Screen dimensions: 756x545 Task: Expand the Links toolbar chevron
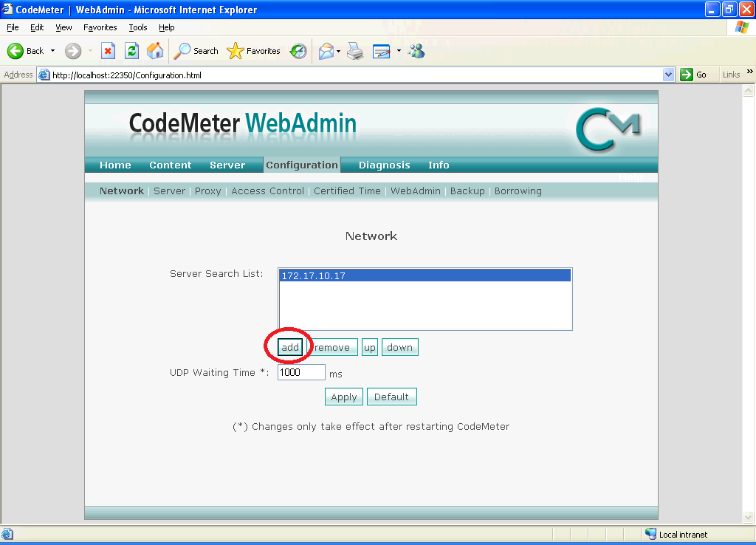749,72
